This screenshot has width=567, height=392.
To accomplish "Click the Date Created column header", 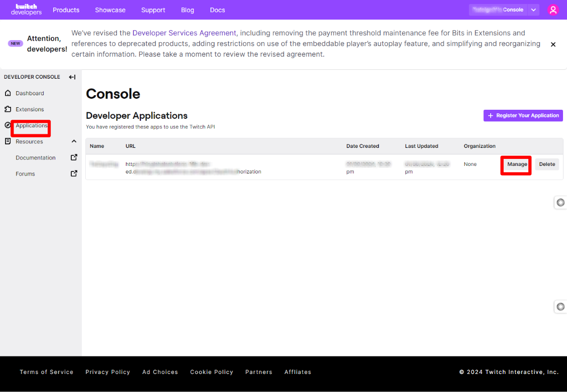I will [363, 146].
